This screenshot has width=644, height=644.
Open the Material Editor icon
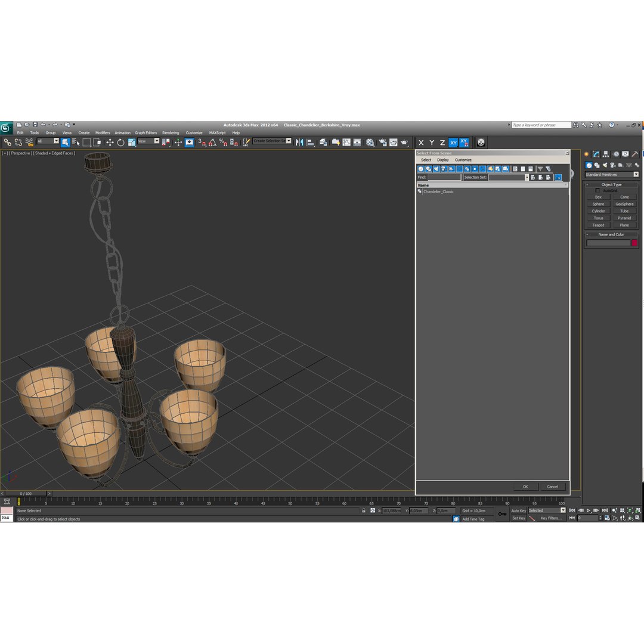pos(370,143)
